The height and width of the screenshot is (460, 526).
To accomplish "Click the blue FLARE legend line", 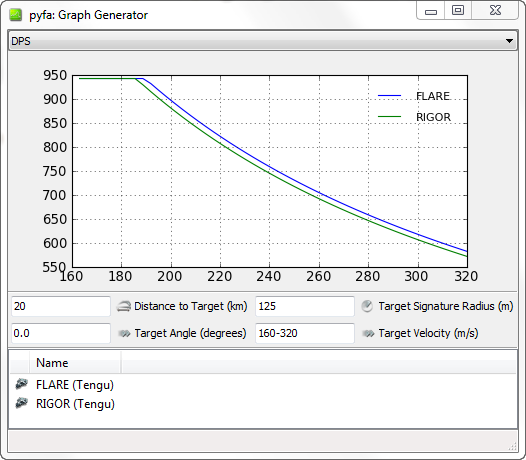I will point(389,96).
